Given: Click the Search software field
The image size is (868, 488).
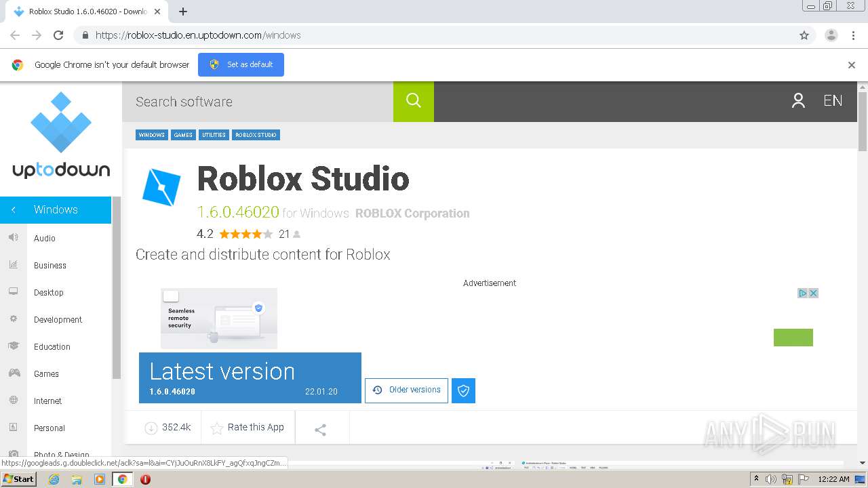Looking at the screenshot, I should [258, 102].
